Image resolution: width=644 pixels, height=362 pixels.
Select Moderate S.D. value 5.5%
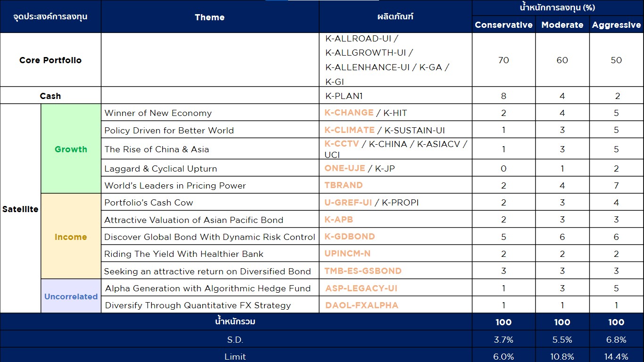click(562, 339)
